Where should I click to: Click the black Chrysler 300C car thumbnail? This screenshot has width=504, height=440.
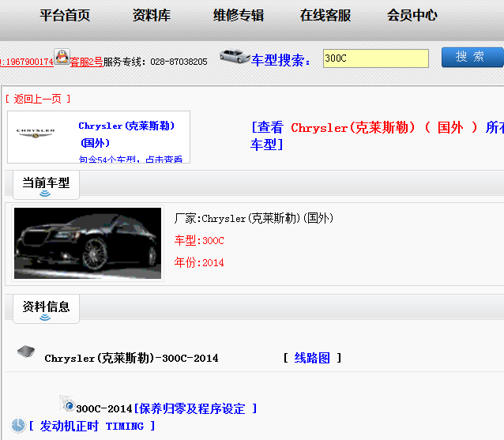[x=88, y=243]
